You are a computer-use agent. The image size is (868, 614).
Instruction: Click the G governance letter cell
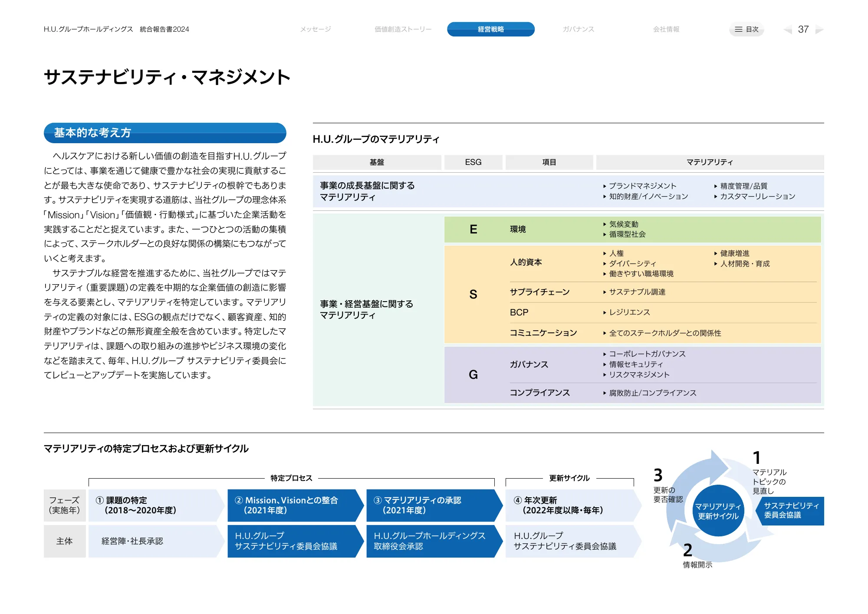(x=473, y=374)
